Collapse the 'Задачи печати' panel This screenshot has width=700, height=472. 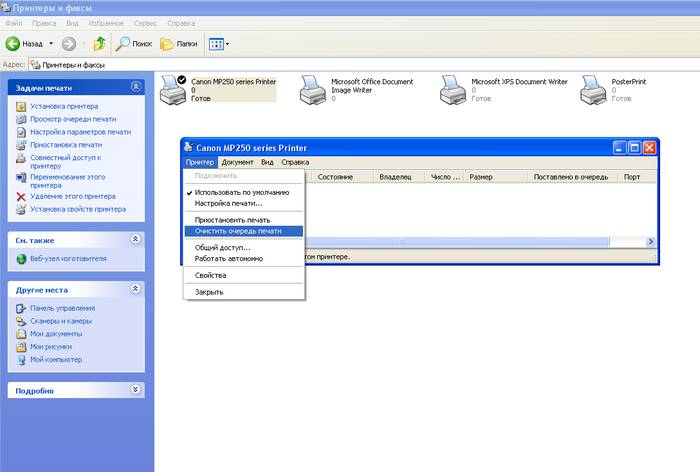coord(137,88)
